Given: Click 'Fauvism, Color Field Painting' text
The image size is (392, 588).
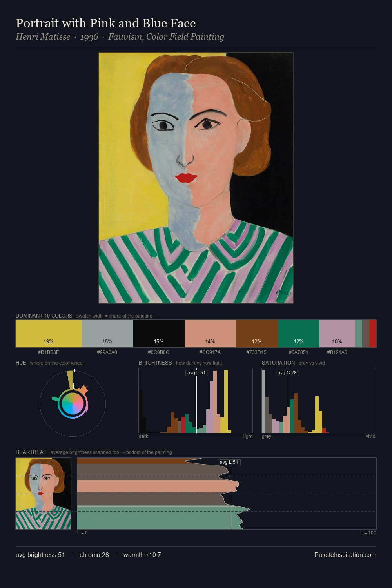Looking at the screenshot, I should point(166,37).
